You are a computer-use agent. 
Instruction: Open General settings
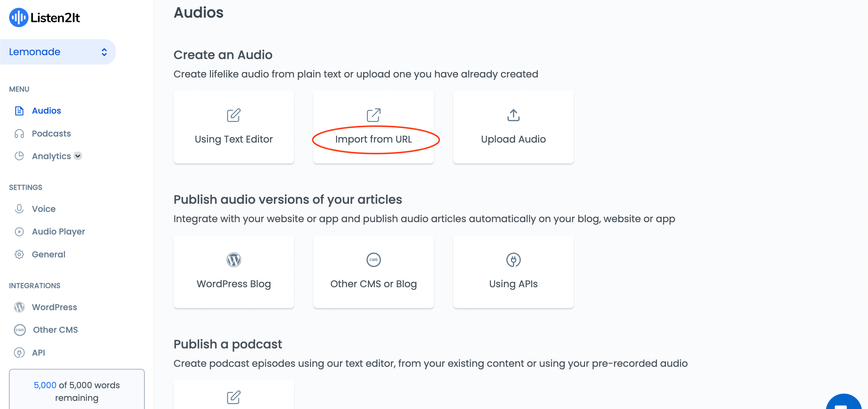(49, 254)
